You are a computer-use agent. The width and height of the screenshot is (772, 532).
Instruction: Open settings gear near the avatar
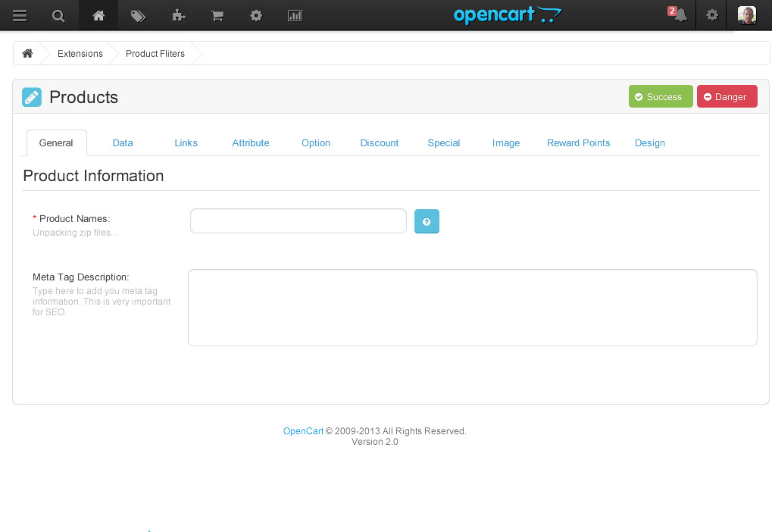(x=712, y=15)
